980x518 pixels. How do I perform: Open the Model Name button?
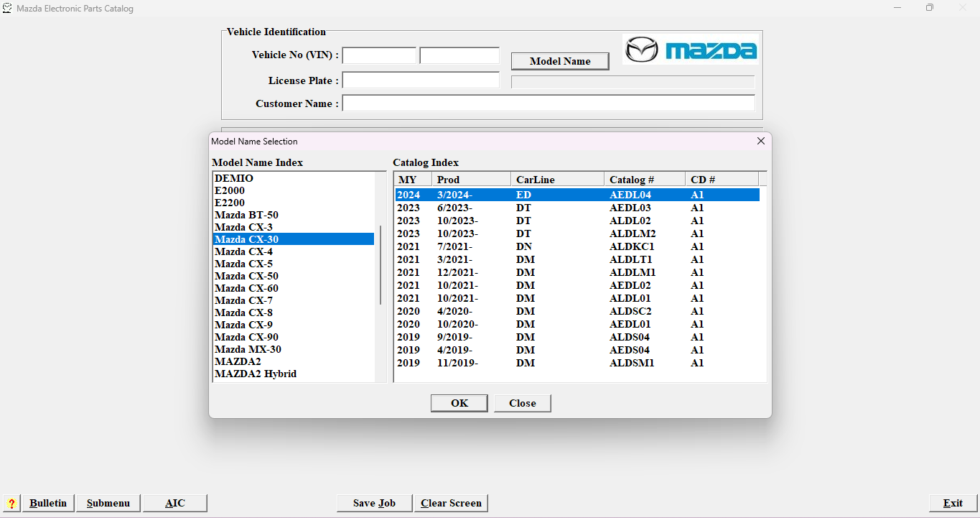pos(560,61)
